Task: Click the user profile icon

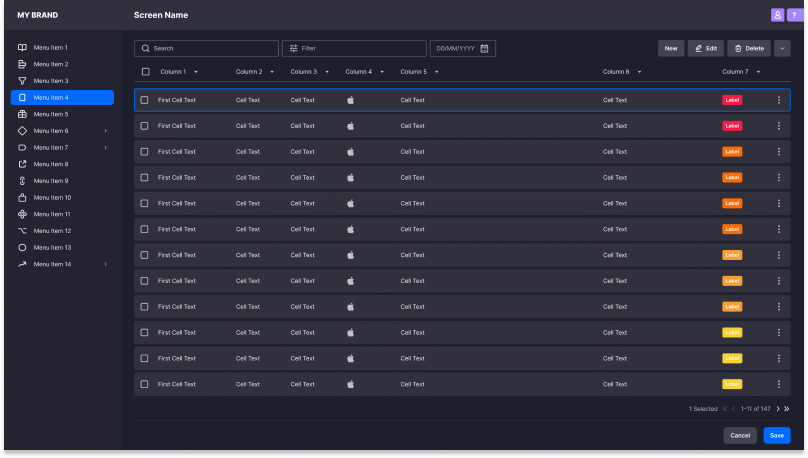Action: [x=777, y=15]
